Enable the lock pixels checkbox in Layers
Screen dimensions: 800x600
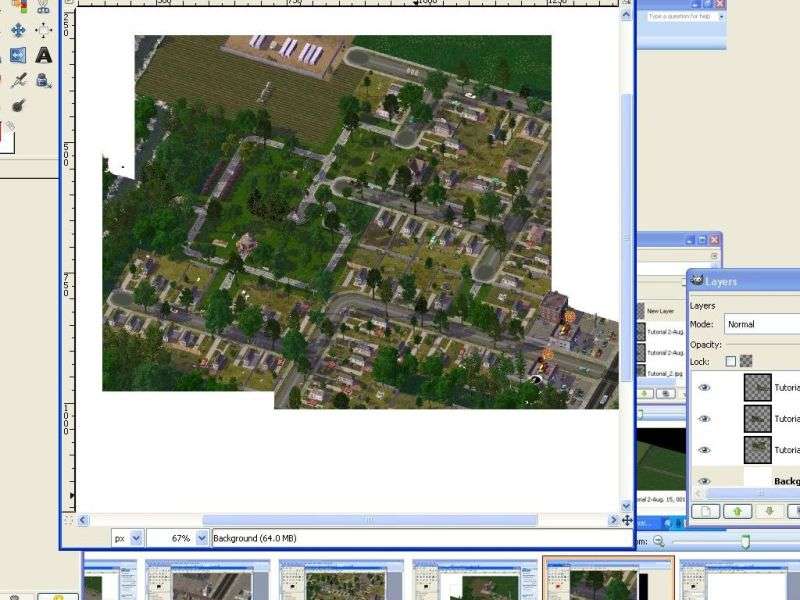pos(731,361)
